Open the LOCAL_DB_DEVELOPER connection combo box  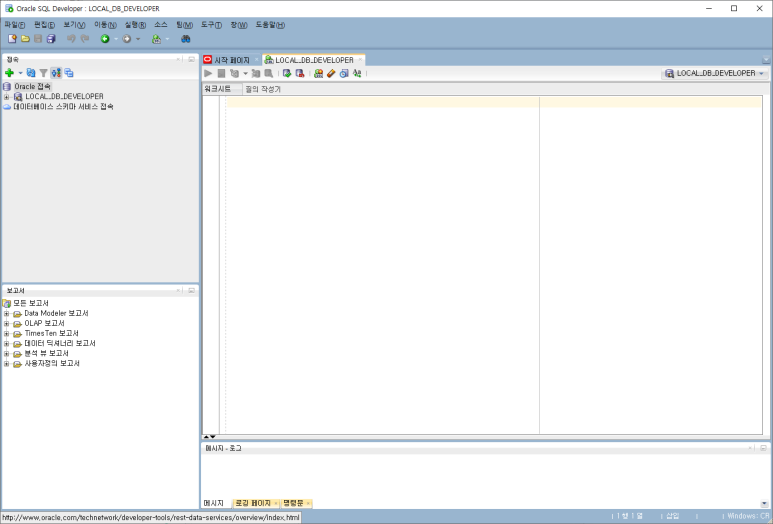tap(715, 73)
